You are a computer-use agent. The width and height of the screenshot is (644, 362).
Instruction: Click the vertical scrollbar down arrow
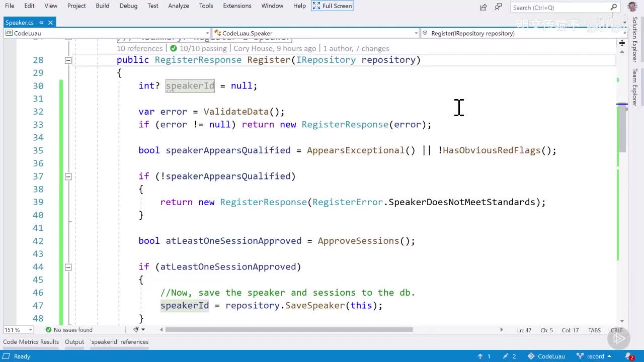[622, 321]
